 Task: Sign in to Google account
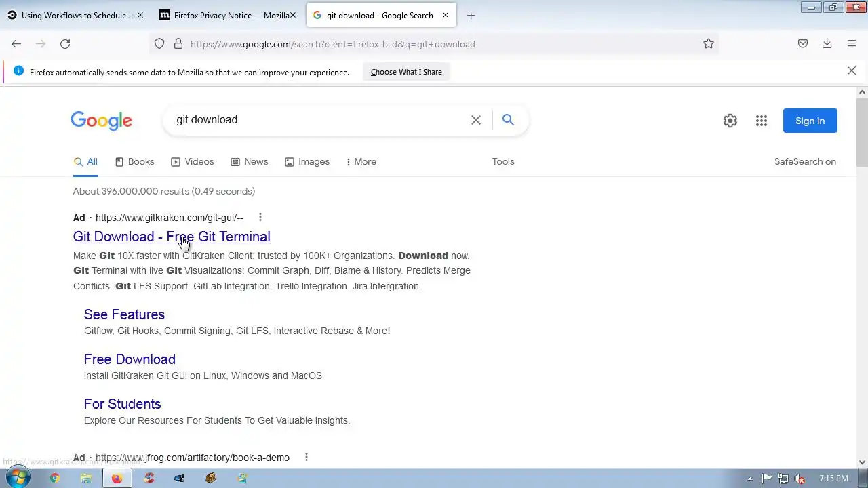810,121
